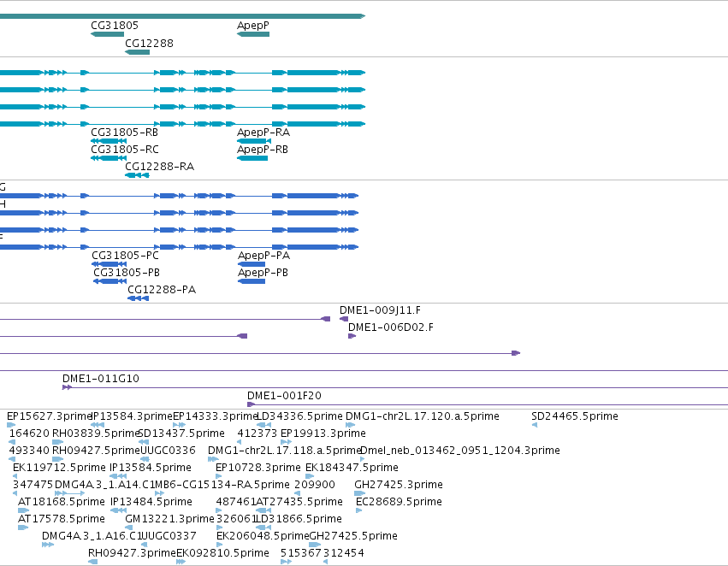Click the MB6-CG15134-RA.5prime label
728x566 pixels.
coord(222,485)
